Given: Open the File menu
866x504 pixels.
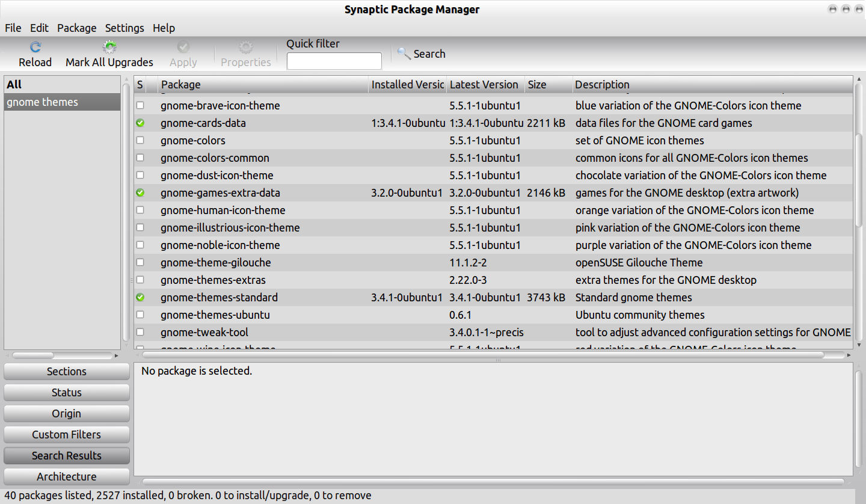Looking at the screenshot, I should [x=13, y=28].
